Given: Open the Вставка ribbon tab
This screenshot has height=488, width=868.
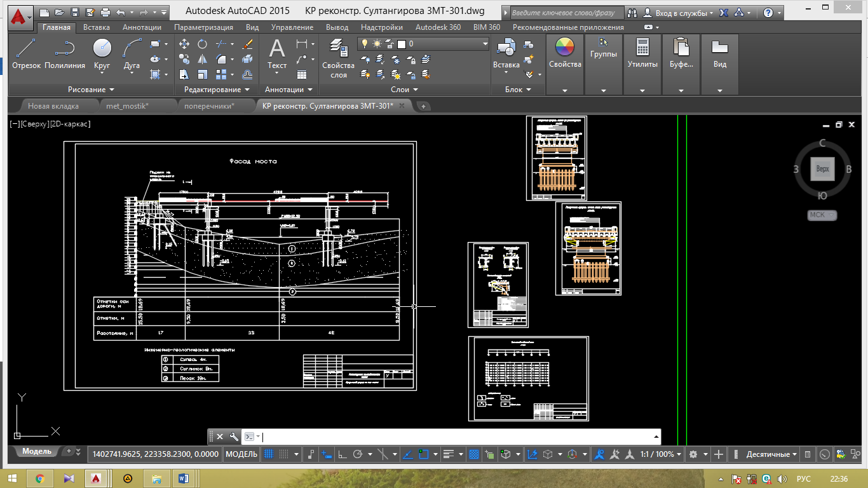Looking at the screenshot, I should pyautogui.click(x=97, y=27).
